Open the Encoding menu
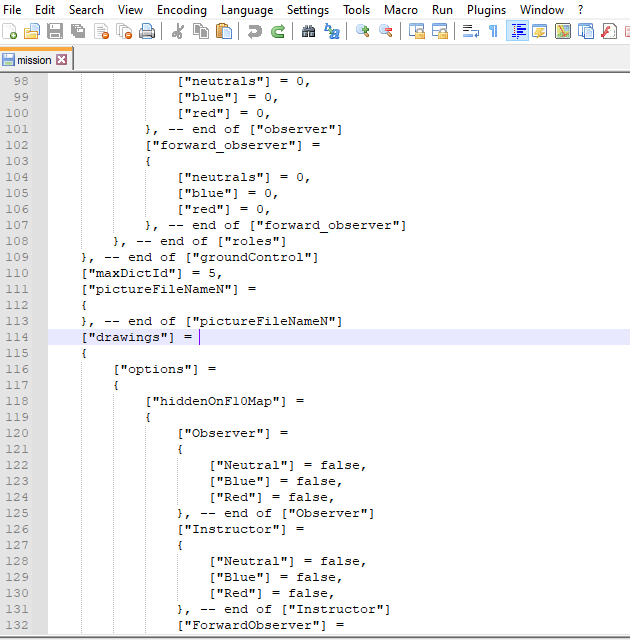The image size is (630, 640). 182,9
